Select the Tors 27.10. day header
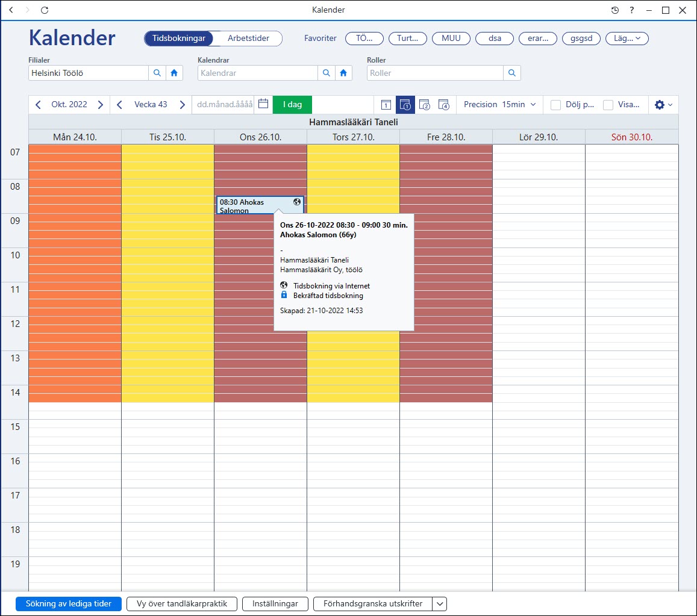Screen dimensions: 697x616 tap(354, 137)
